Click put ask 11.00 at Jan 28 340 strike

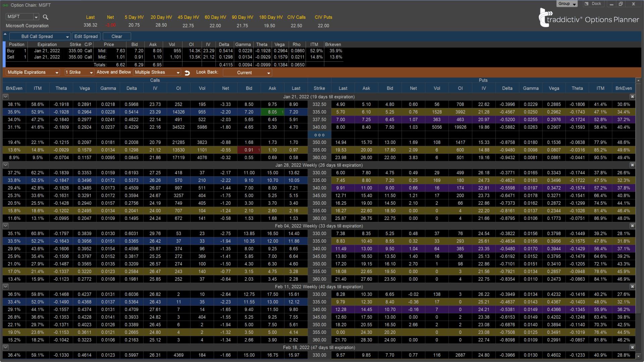[x=366, y=188]
